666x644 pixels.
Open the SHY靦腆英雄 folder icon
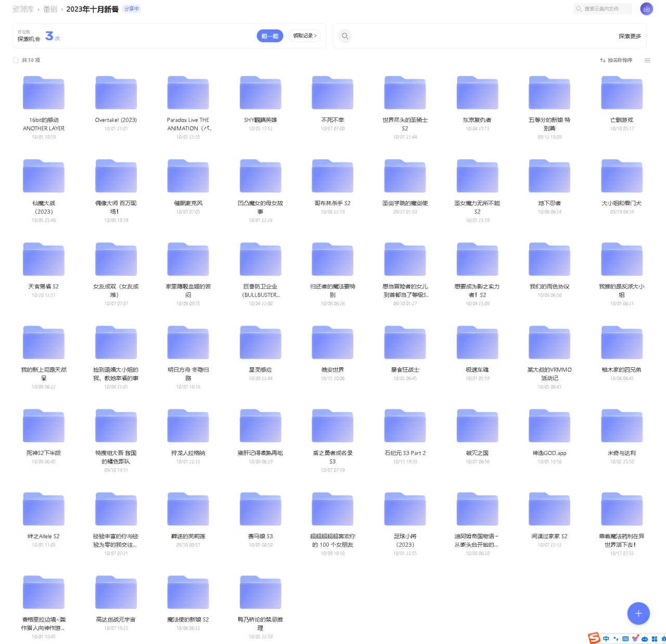pos(261,93)
